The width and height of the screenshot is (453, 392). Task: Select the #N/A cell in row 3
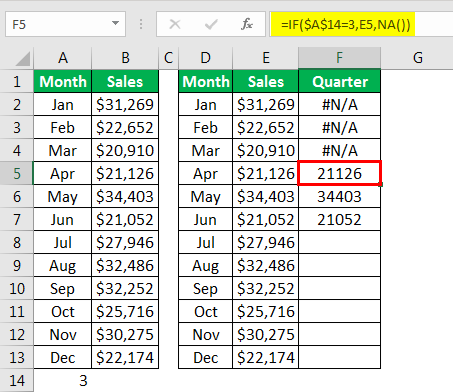(x=340, y=127)
